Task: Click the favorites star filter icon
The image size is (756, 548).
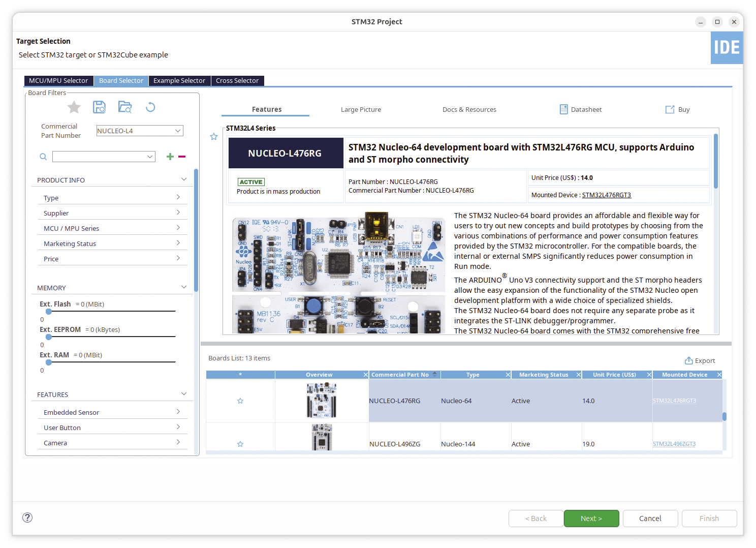Action: [x=74, y=107]
